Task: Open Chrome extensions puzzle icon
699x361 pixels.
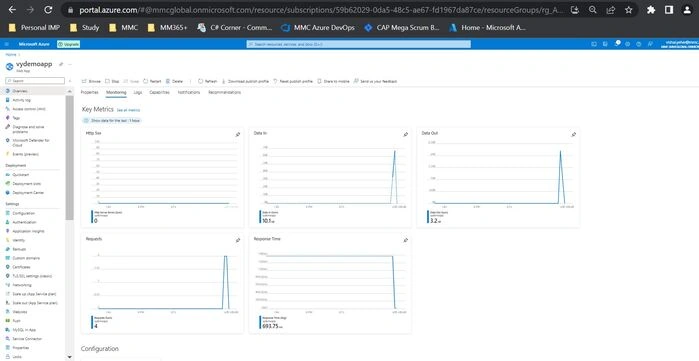Action: click(651, 10)
